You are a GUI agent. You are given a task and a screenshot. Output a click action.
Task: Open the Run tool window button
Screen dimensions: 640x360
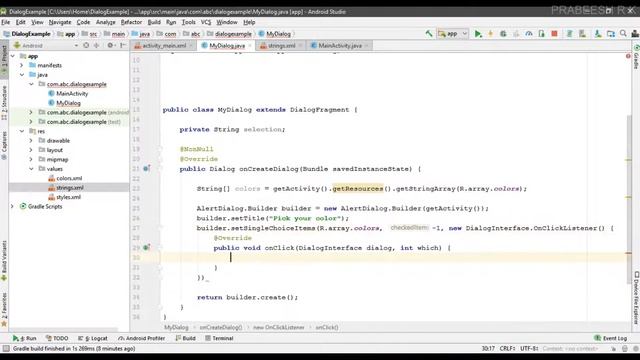24,338
